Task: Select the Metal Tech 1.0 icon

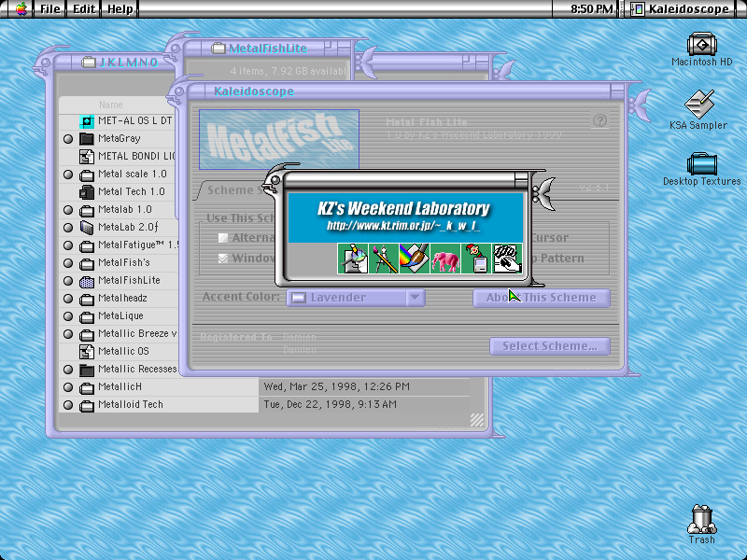Action: tap(87, 192)
